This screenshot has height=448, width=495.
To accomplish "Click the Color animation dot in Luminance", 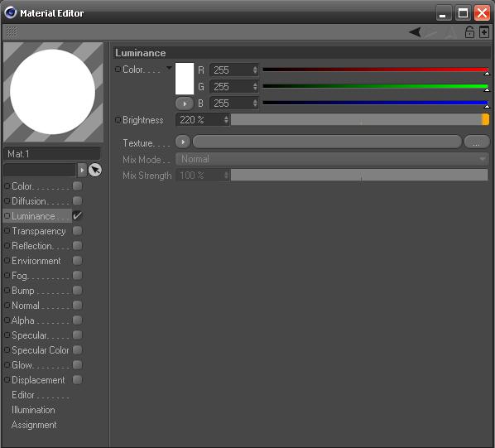I will coord(118,69).
